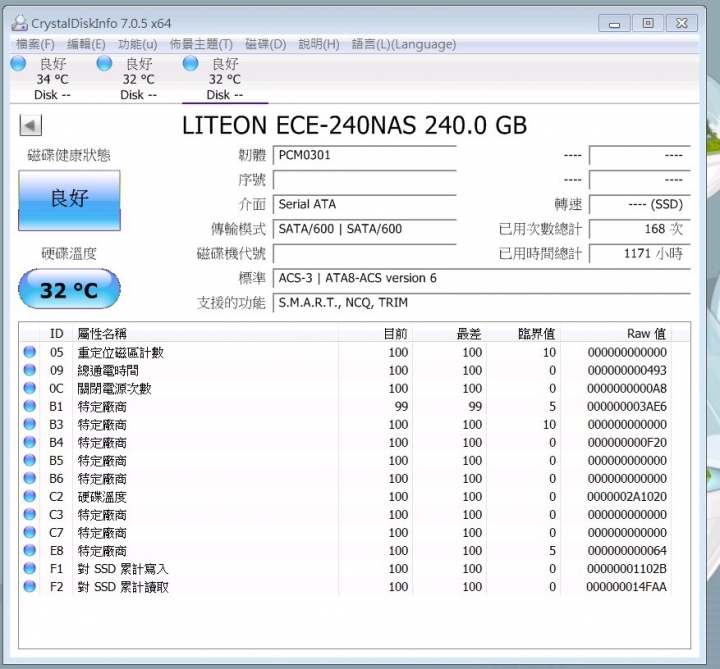Click the 屬性名稱 column header
The height and width of the screenshot is (669, 720).
(205, 333)
